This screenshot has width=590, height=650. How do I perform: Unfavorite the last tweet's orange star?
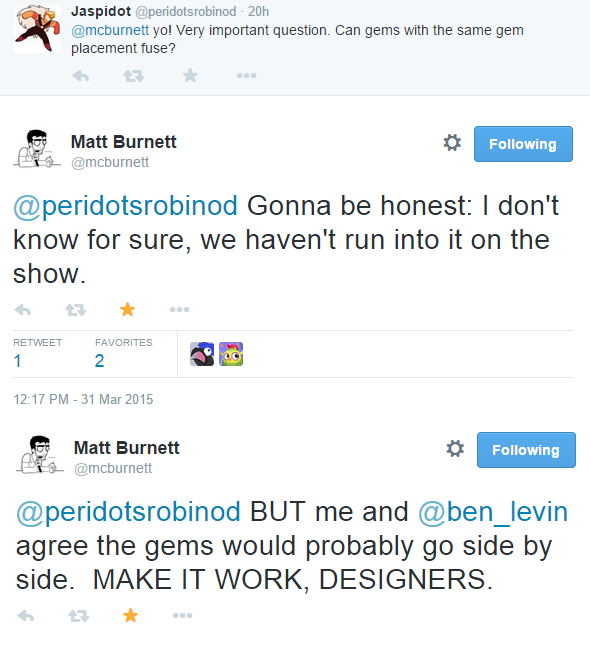point(130,615)
